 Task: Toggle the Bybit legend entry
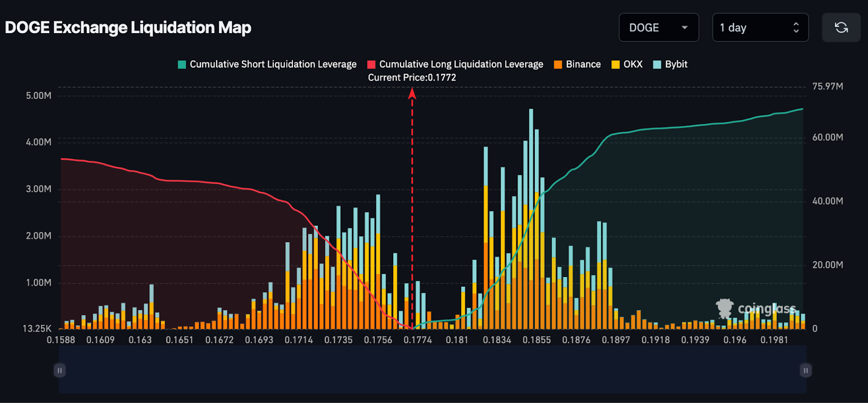[x=676, y=65]
